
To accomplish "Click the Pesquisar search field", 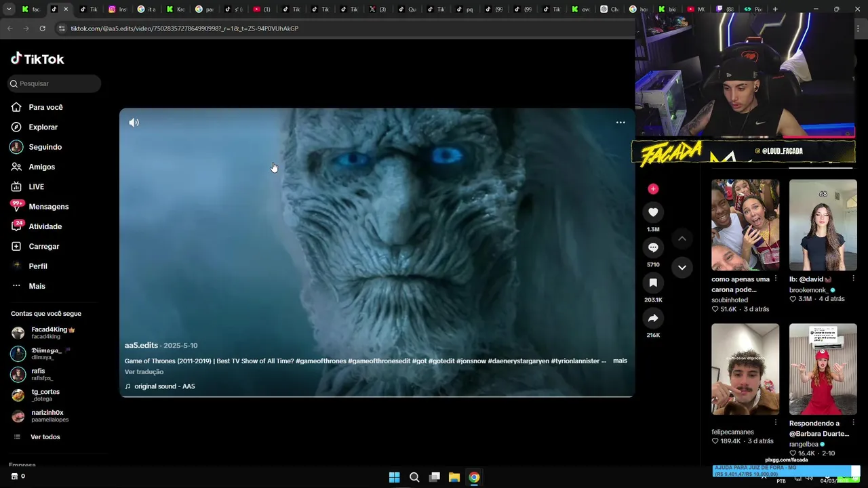I will point(54,83).
